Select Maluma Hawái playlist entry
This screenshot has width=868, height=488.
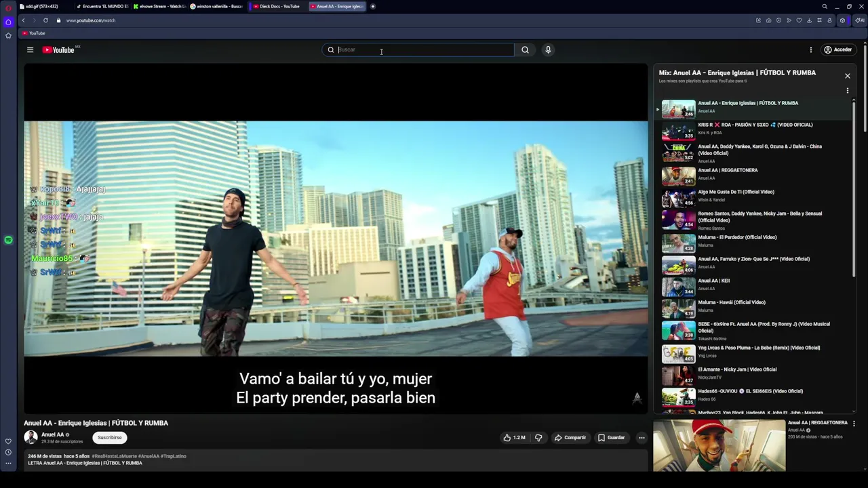tap(753, 307)
